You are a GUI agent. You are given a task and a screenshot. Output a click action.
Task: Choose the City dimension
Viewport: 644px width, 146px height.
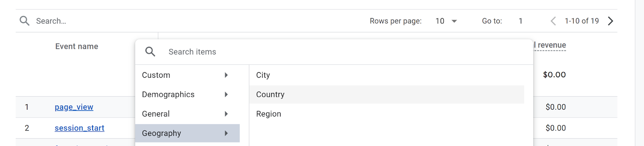click(x=387, y=75)
